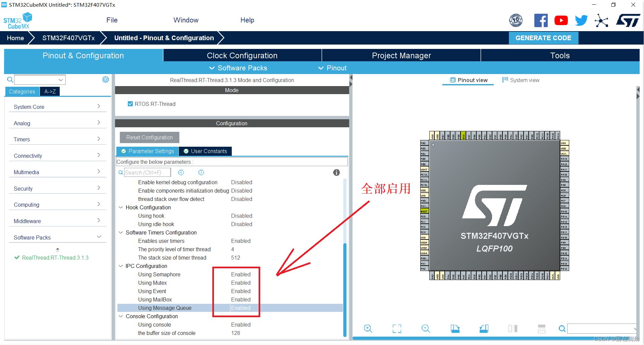Click GENERATE CODE button
The height and width of the screenshot is (345, 644).
pyautogui.click(x=543, y=38)
